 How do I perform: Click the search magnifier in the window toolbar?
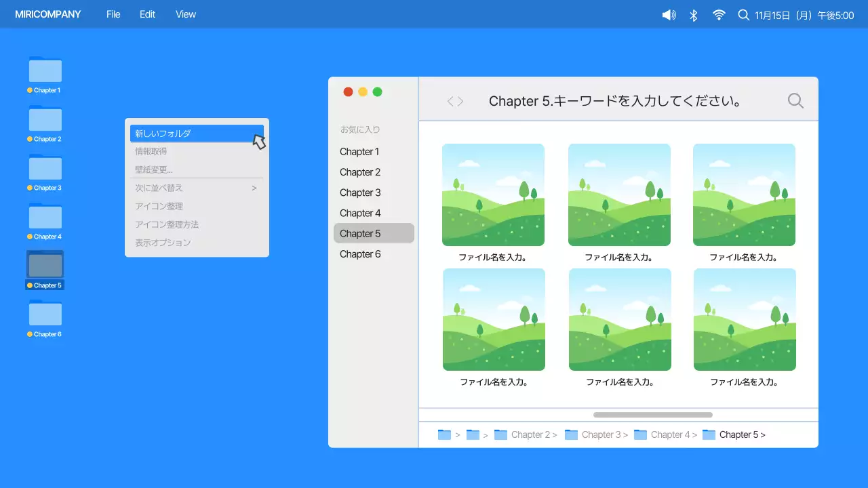click(795, 100)
